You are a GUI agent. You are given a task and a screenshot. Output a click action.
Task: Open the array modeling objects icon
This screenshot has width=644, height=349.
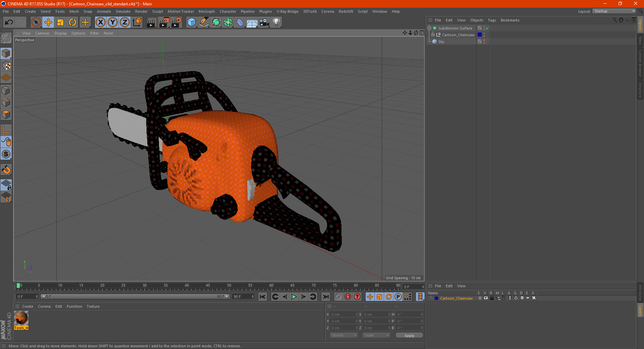(x=228, y=22)
